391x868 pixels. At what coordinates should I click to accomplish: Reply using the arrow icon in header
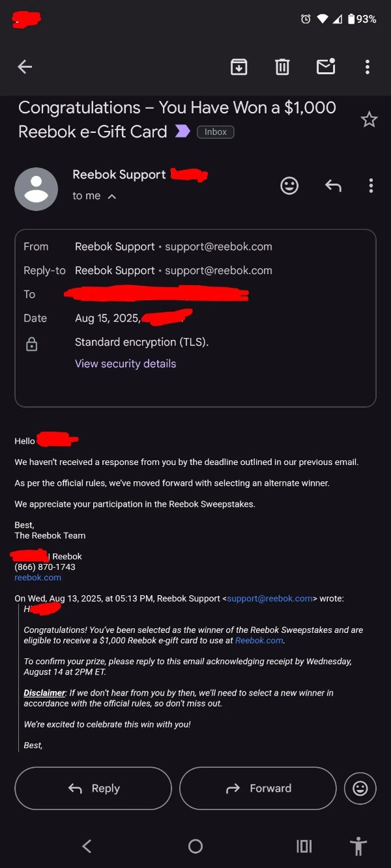click(333, 186)
